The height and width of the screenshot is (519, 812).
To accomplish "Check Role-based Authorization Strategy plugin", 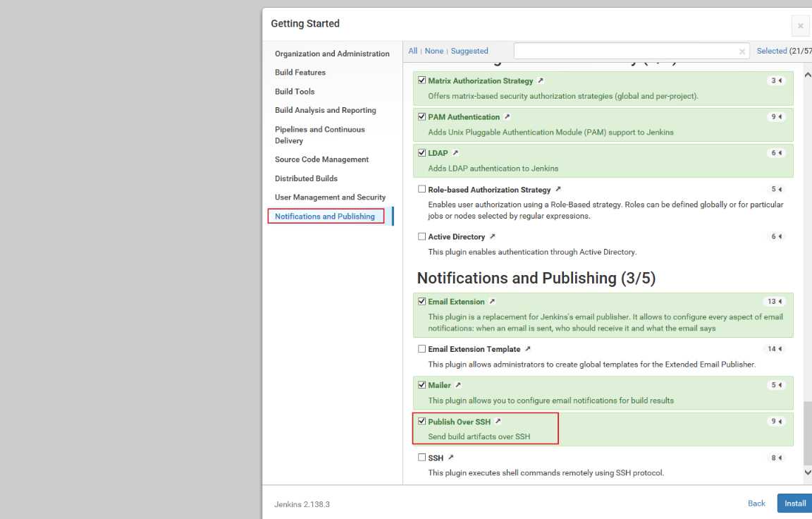I will [422, 189].
